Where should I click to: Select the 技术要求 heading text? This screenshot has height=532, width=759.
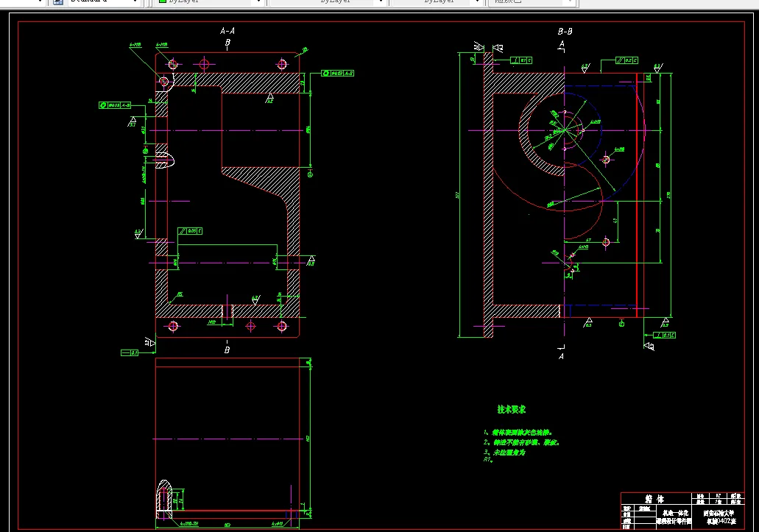click(512, 409)
